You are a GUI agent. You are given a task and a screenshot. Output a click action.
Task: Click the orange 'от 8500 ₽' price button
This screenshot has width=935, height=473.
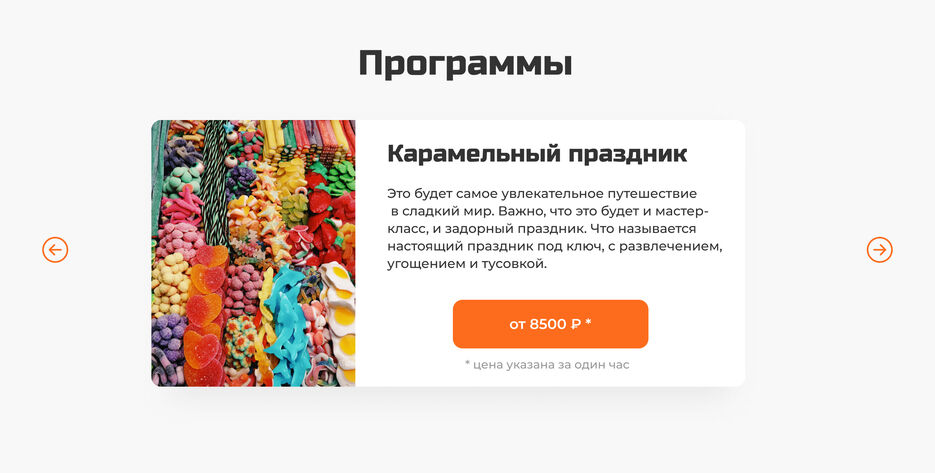[550, 324]
